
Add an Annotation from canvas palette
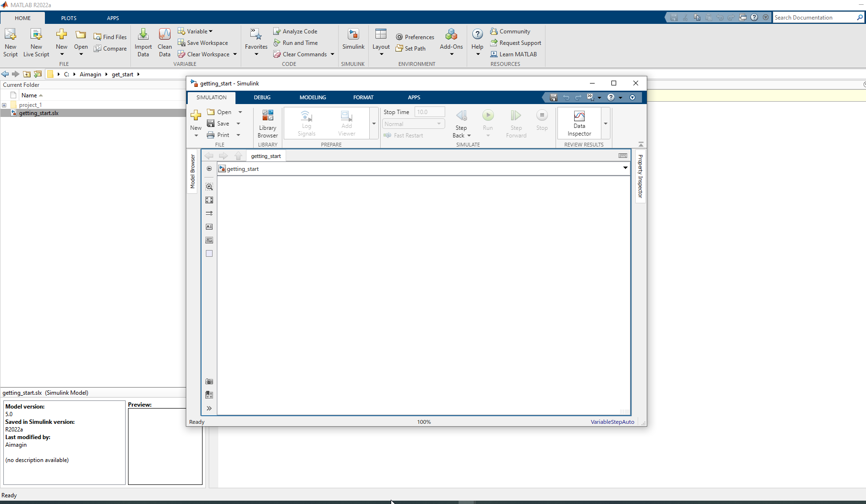[209, 227]
